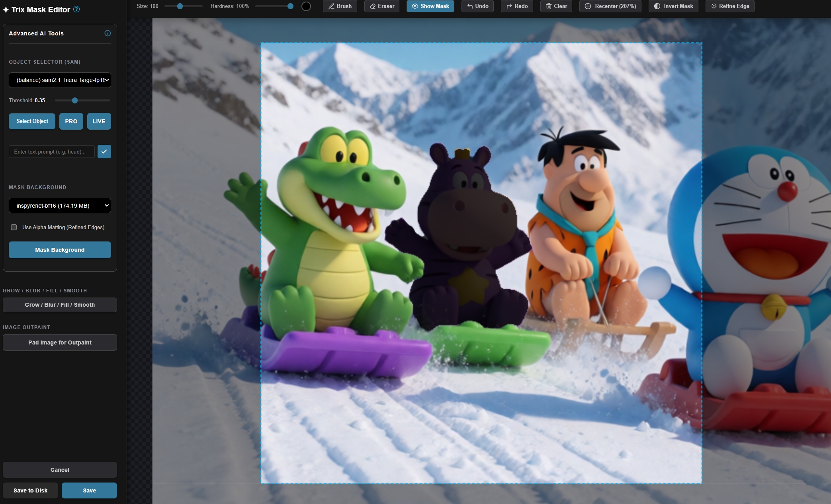Click the Select Object button

[x=32, y=121]
